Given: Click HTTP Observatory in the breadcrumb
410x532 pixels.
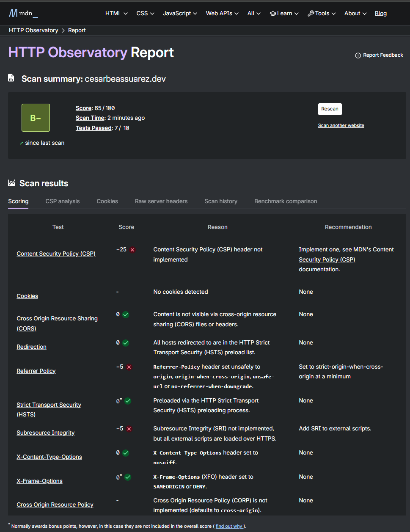Looking at the screenshot, I should tap(33, 30).
